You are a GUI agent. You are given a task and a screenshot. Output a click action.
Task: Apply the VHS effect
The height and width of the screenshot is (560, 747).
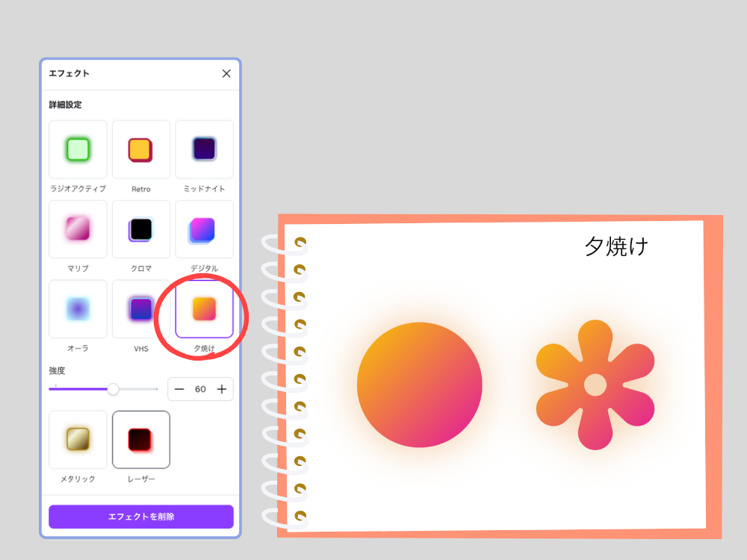coord(141,309)
